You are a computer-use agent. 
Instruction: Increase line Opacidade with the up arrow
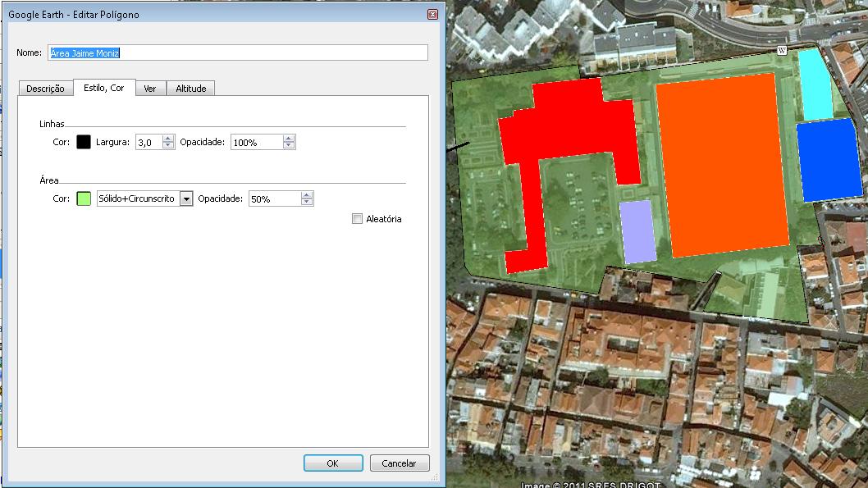pos(289,139)
